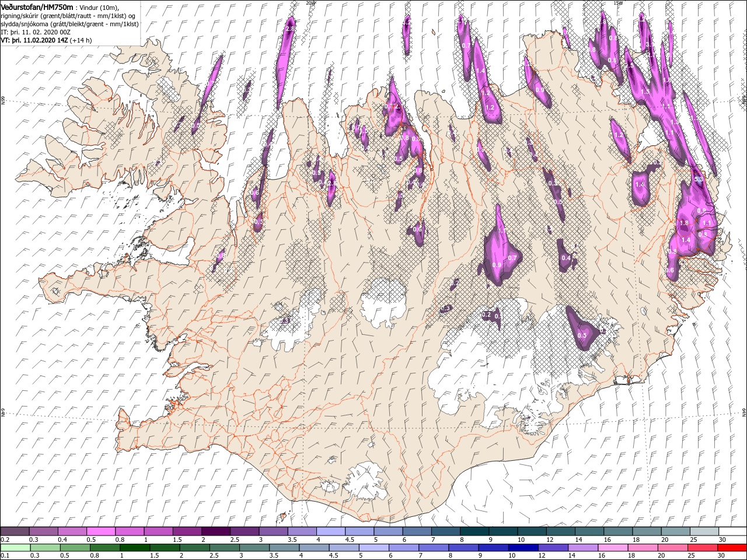Screen dimensions: 747x560
Task: Select the 'IT: þri. 11. 02. 2020 00Z' line
Action: pos(37,32)
